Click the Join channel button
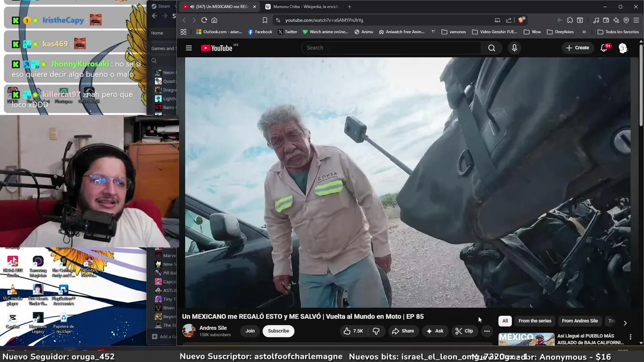The width and height of the screenshot is (644, 362). pyautogui.click(x=250, y=331)
